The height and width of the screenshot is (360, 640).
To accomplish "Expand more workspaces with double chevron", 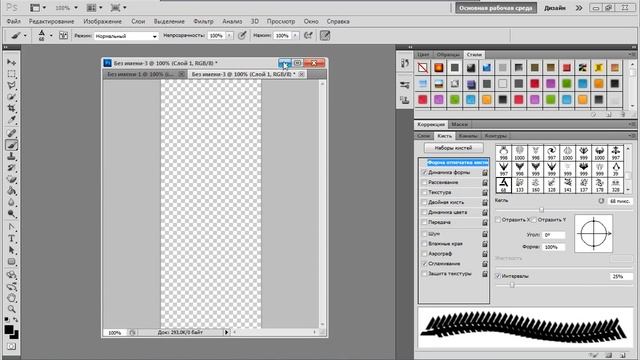I will (x=579, y=8).
